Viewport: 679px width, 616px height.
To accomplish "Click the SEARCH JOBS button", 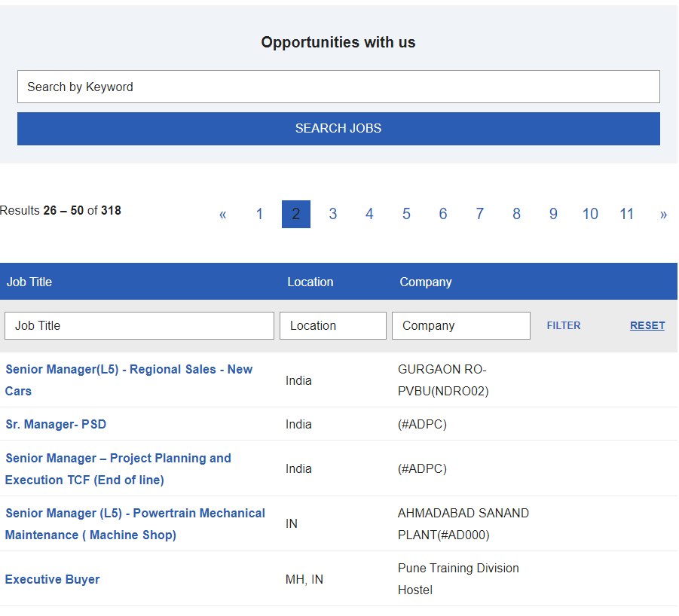I will tap(338, 129).
